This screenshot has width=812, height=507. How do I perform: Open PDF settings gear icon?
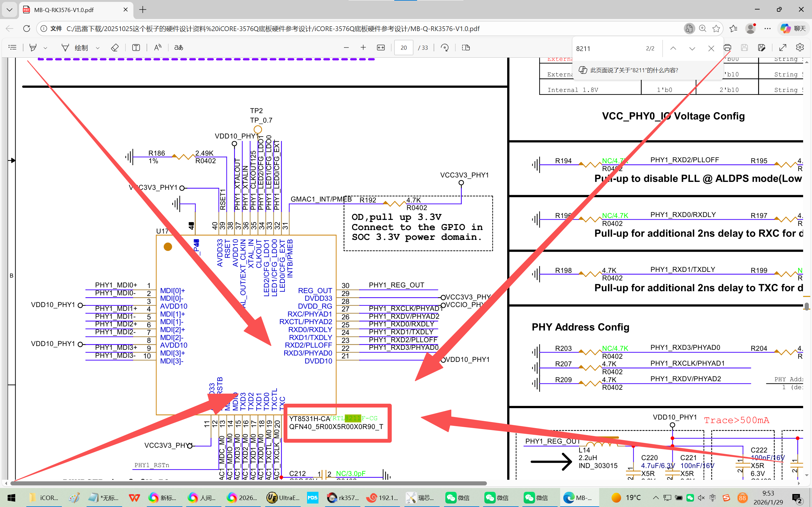point(800,48)
